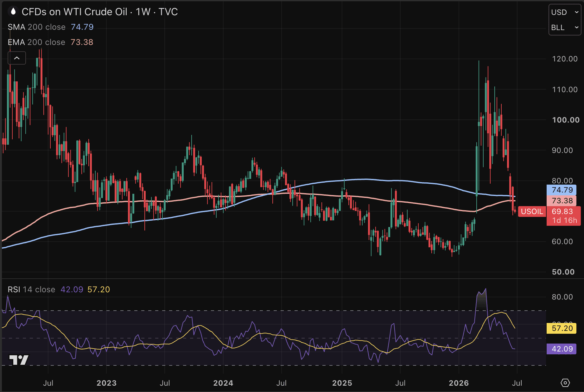Click the 100.00 price scale level
This screenshot has width=584, height=392.
566,120
